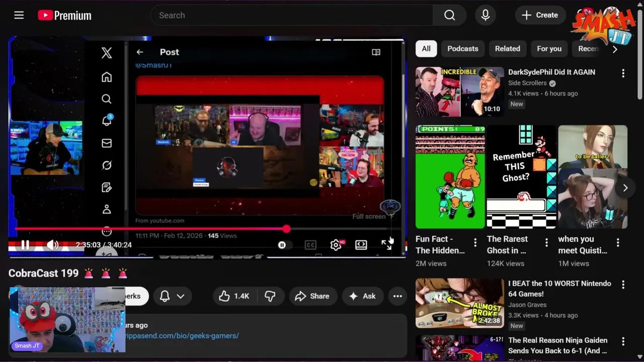This screenshot has height=362, width=644.
Task: Exit full screen player icon
Action: [x=386, y=245]
